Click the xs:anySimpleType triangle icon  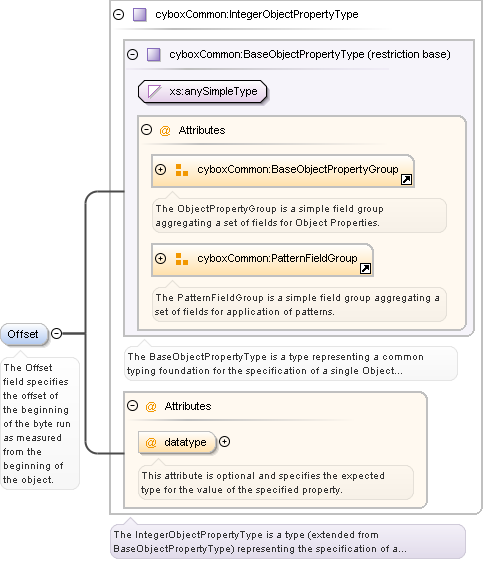click(x=154, y=91)
